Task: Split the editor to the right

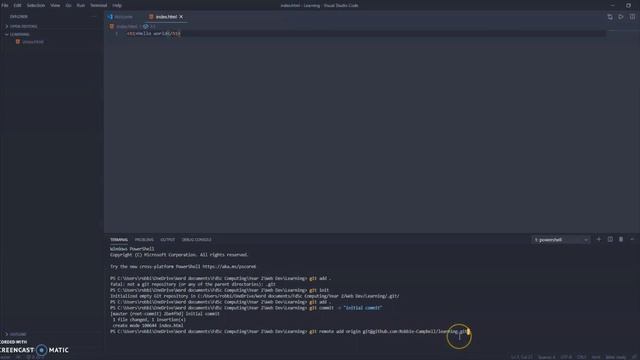Action: click(632, 17)
